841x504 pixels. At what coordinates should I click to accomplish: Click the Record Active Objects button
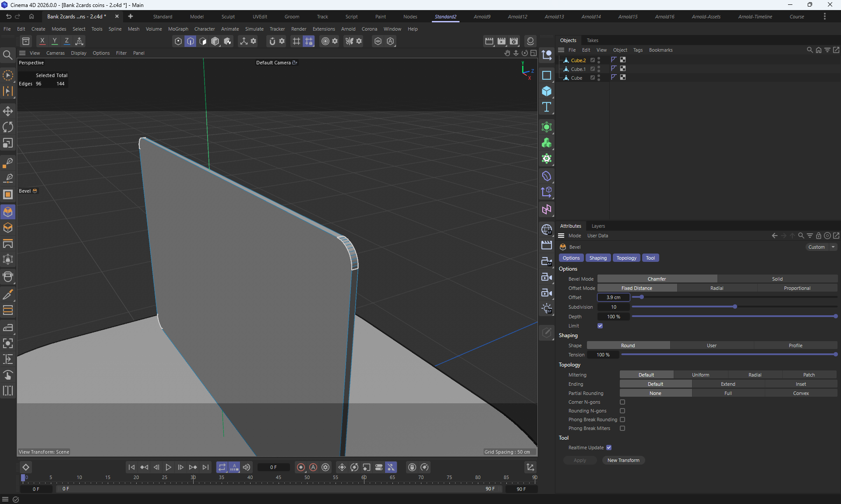(300, 467)
